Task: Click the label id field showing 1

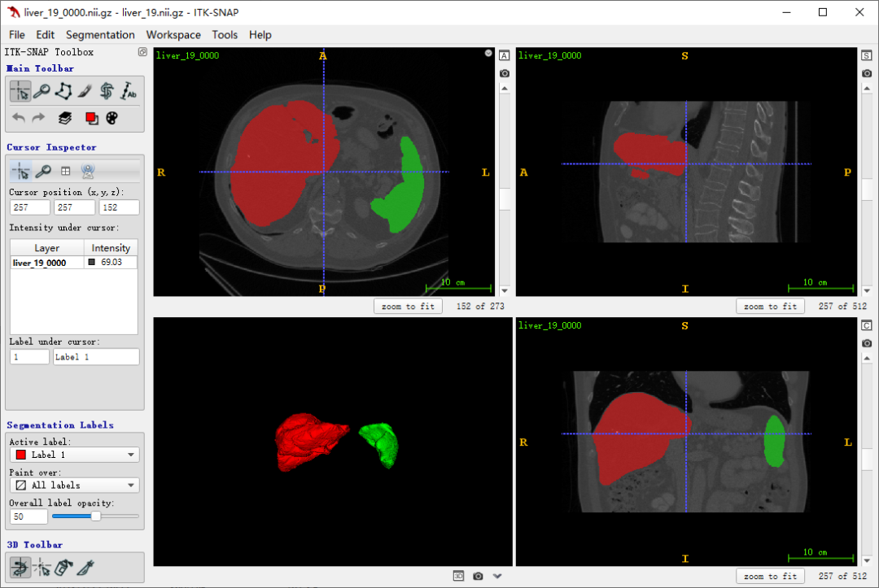Action: point(30,357)
